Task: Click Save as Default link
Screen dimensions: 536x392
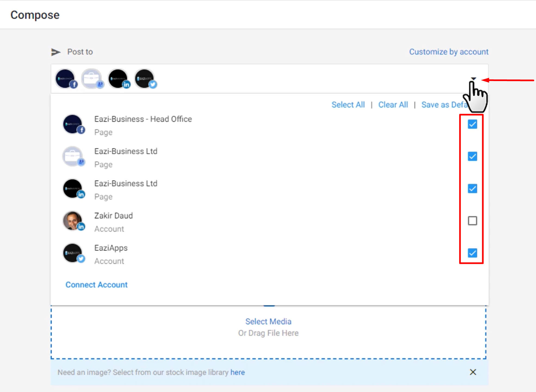Action: (x=445, y=105)
